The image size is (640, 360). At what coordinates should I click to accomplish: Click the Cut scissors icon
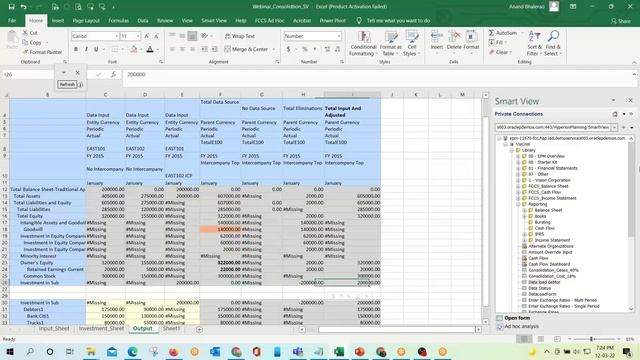25,33
